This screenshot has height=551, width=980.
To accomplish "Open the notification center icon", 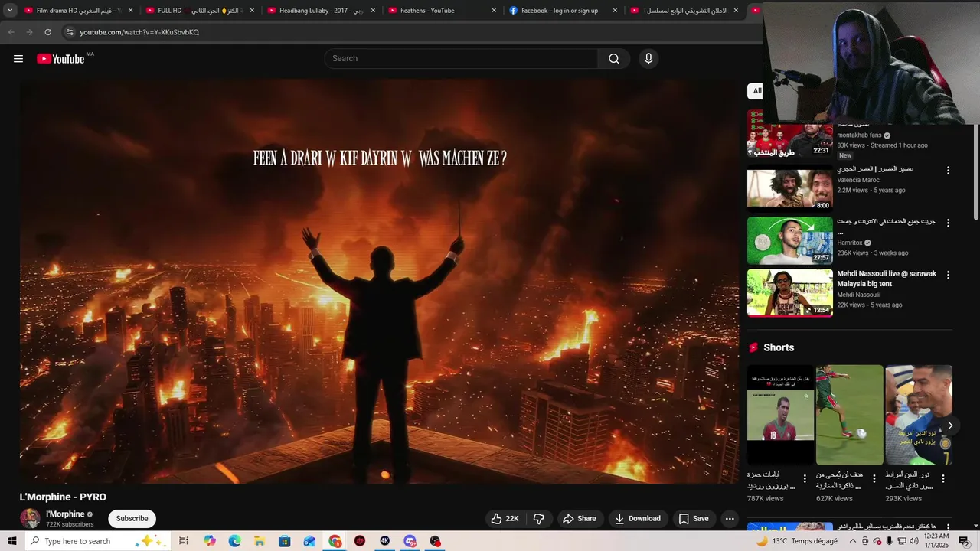I will click(964, 541).
